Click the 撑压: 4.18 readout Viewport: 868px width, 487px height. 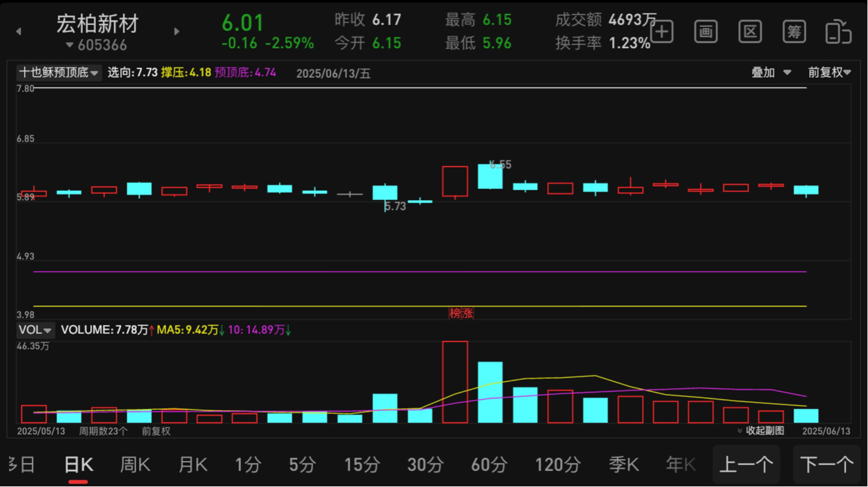(x=186, y=73)
